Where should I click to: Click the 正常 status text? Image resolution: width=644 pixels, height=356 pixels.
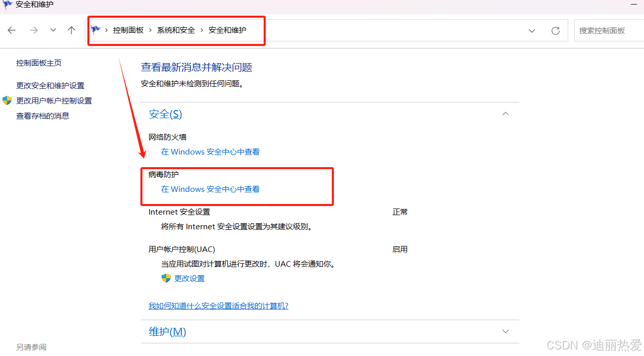[x=400, y=212]
